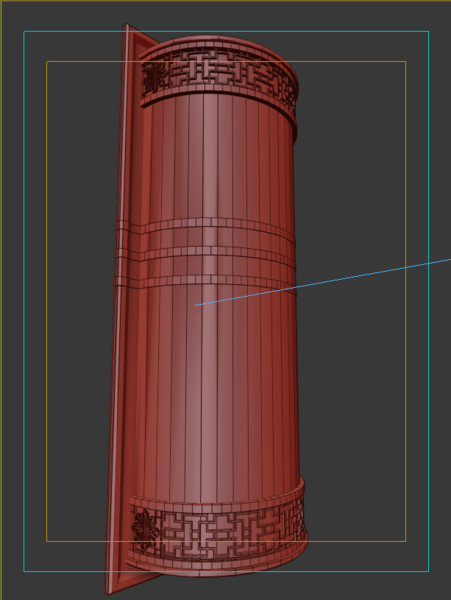Click the back plate's top pointed corner

coord(127,27)
